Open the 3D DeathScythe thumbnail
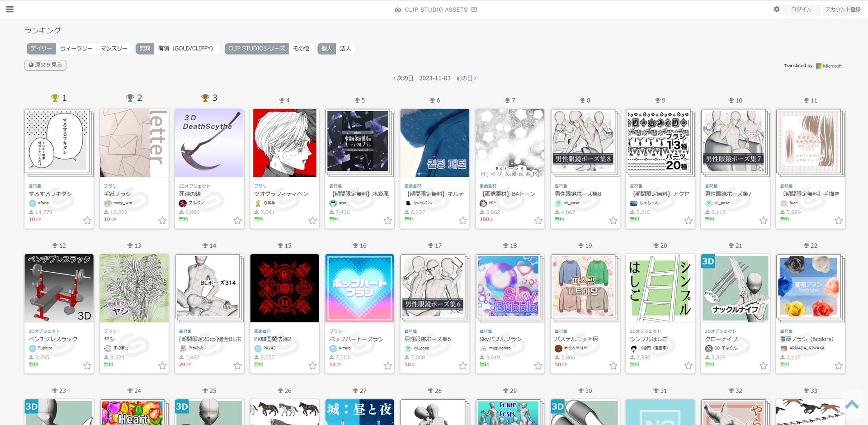Screen dimensions: 868x425 click(209, 143)
